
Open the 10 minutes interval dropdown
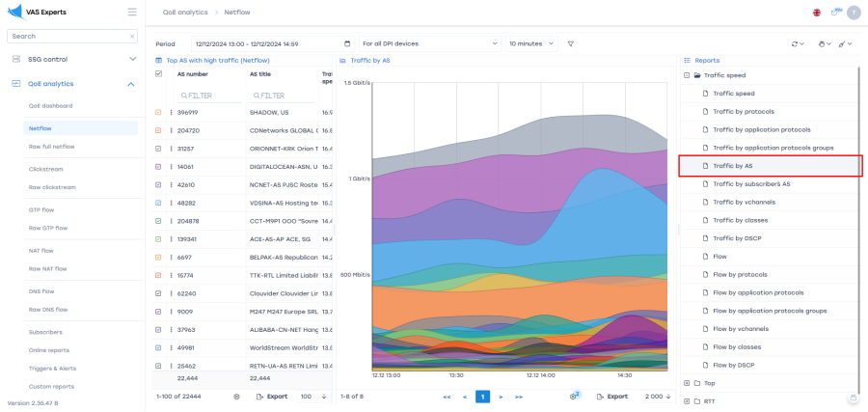[531, 43]
